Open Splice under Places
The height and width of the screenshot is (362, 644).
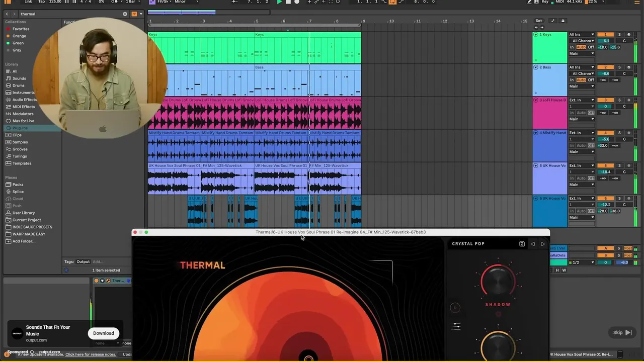[x=18, y=192]
